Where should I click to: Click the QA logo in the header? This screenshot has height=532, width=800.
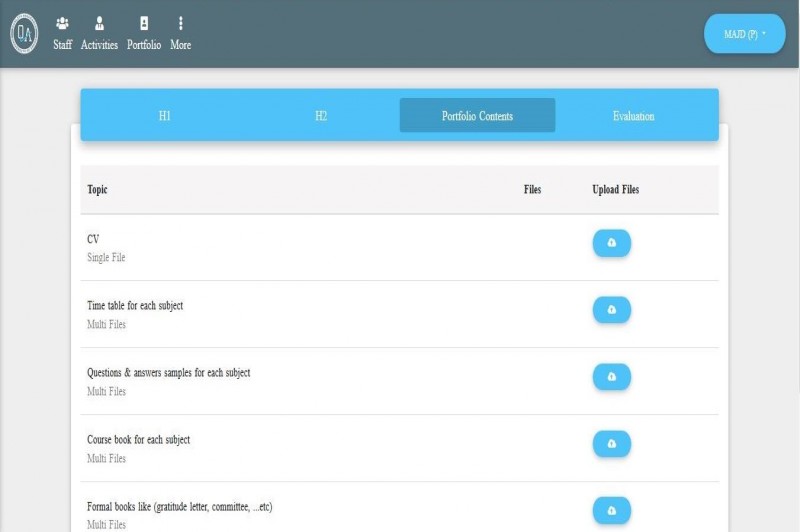(24, 34)
